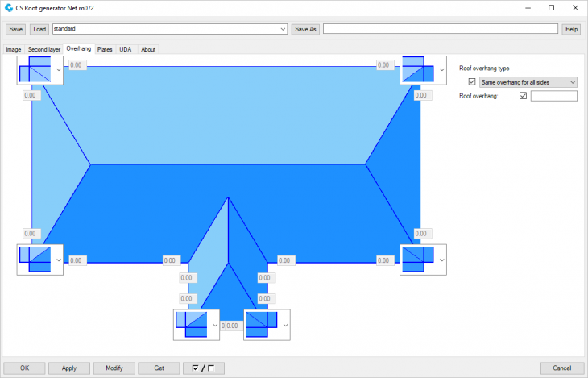588x378 pixels.
Task: Click the Save As button
Action: tap(305, 29)
